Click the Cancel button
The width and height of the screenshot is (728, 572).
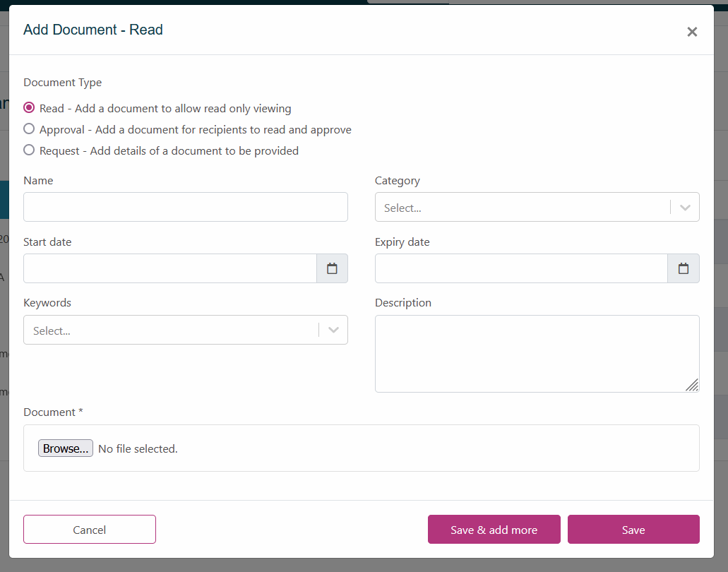(90, 530)
